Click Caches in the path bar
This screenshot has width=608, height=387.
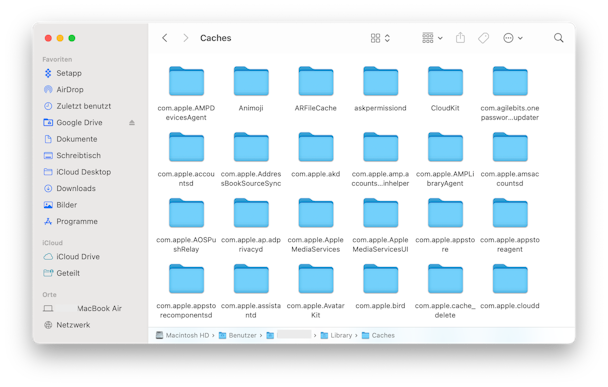click(x=378, y=335)
